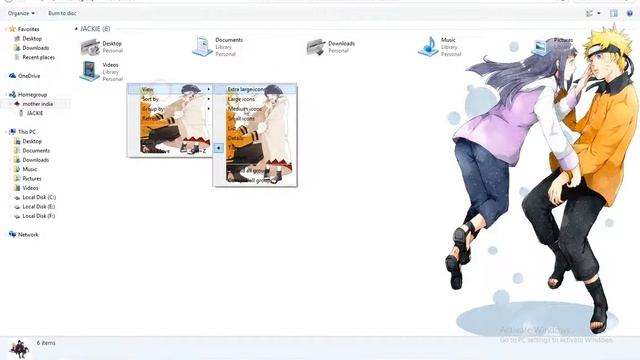Click the thumbnail image in status bar
This screenshot has width=640, height=360.
pyautogui.click(x=19, y=349)
